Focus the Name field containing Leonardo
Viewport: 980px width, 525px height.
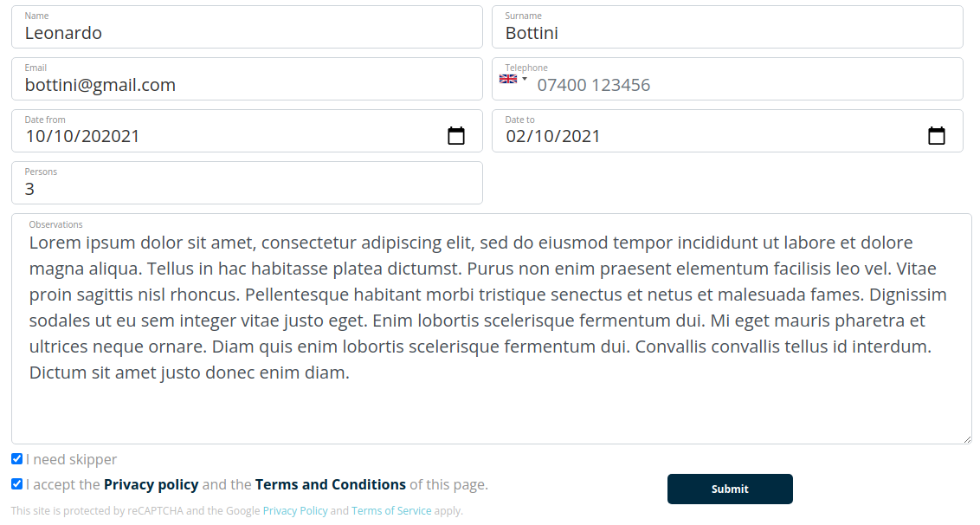pos(247,27)
